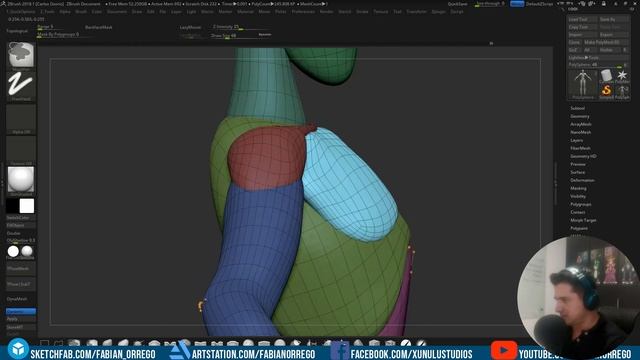Select the mannequin figure tool thumbnail
Viewport: 640px width, 360px height.
[x=582, y=84]
